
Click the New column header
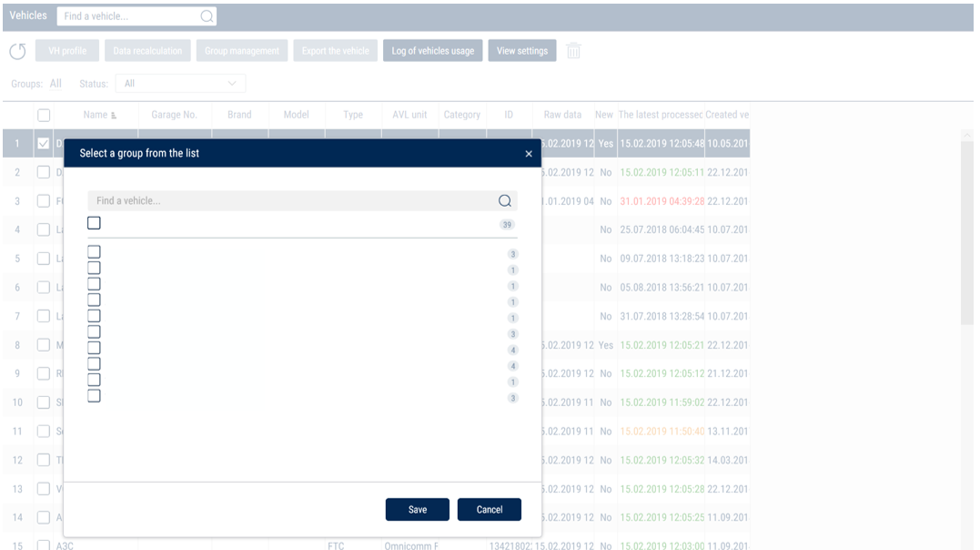tap(604, 115)
